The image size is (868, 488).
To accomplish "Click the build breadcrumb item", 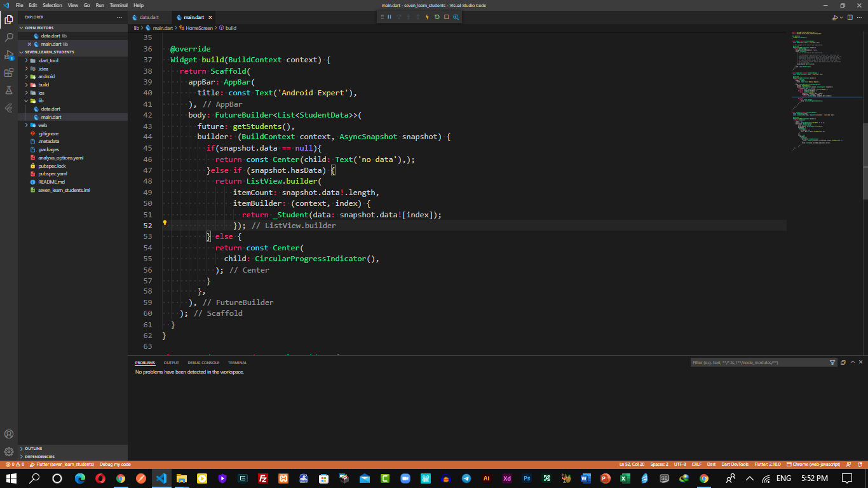I will point(227,28).
